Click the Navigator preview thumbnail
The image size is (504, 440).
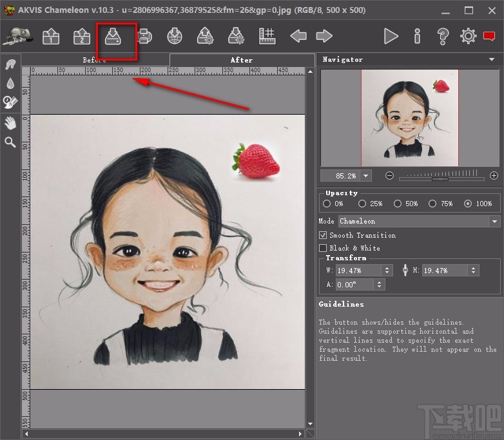[410, 118]
